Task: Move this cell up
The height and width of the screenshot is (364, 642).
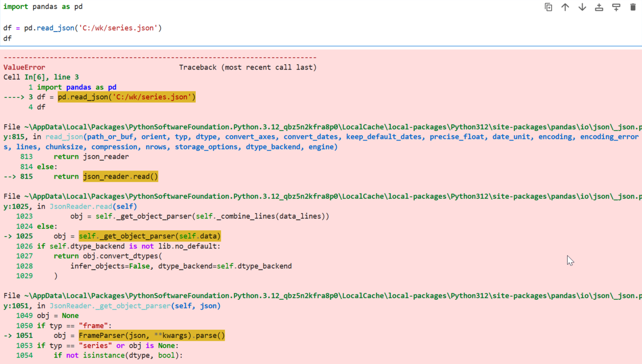Action: [565, 7]
